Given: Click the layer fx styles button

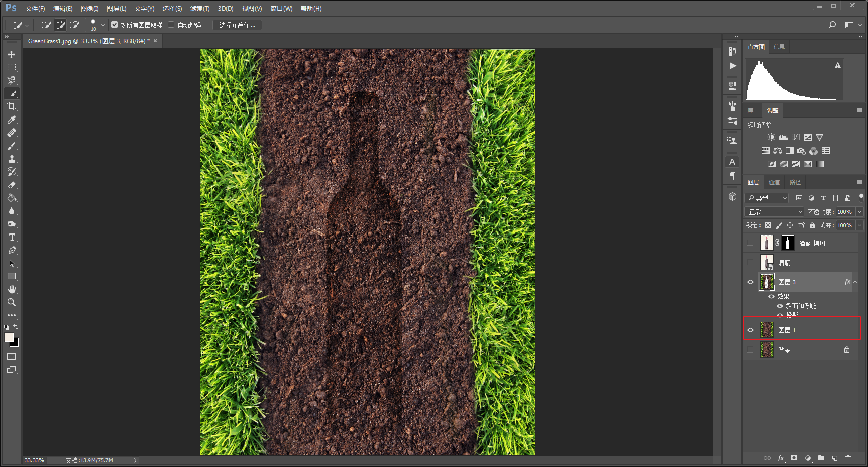Looking at the screenshot, I should point(781,458).
